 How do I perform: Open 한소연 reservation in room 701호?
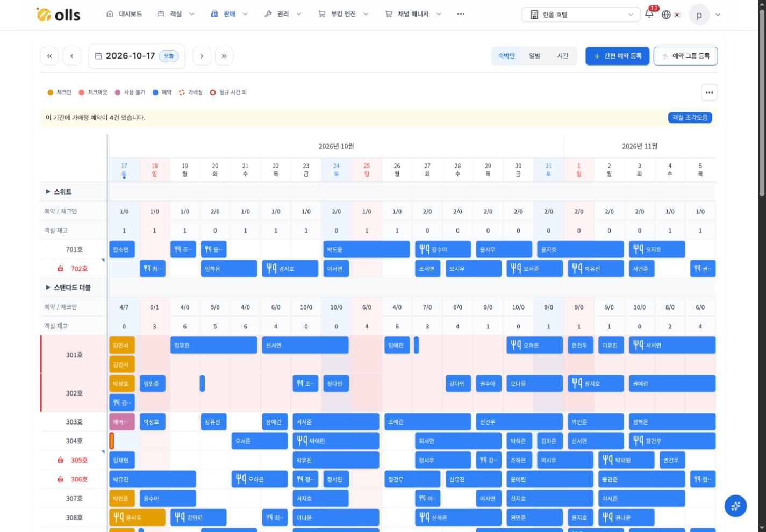122,249
